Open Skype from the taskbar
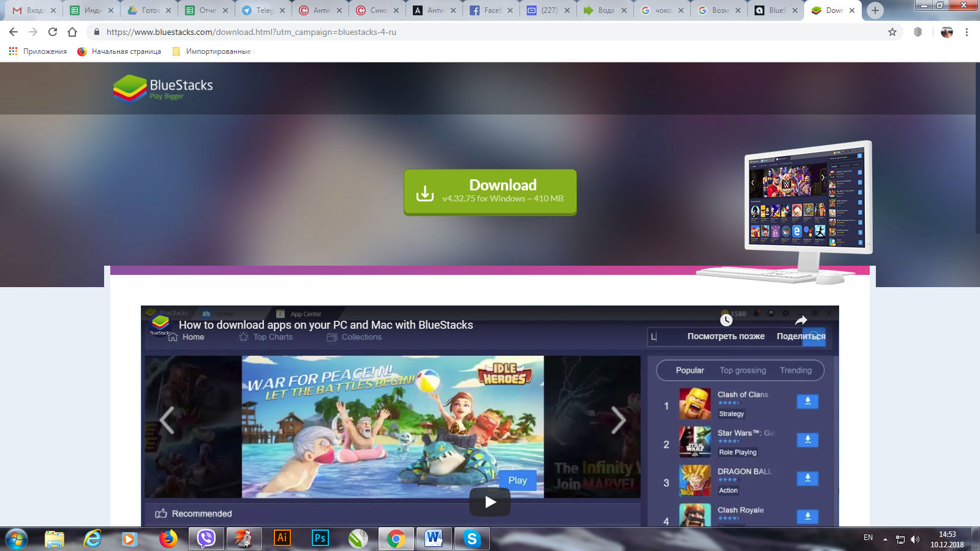The width and height of the screenshot is (980, 551). [472, 538]
